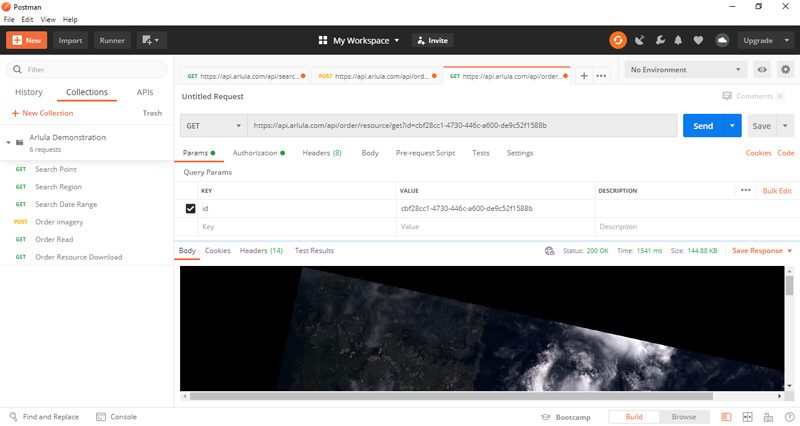Open notifications bell icon

678,40
